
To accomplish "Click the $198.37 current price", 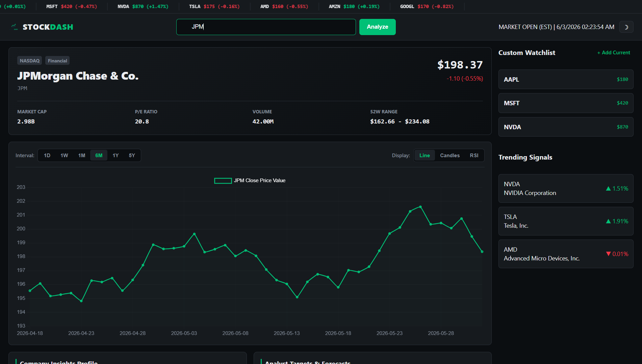I will coord(460,65).
